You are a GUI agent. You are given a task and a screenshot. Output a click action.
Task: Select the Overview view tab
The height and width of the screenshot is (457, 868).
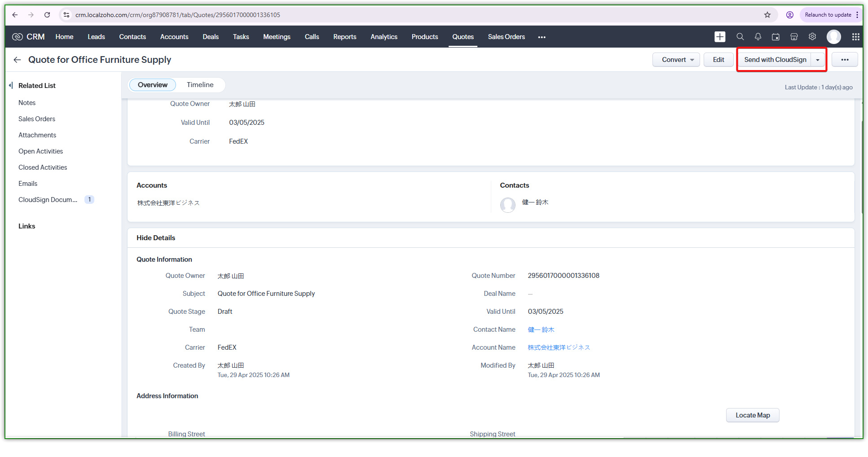pos(153,85)
